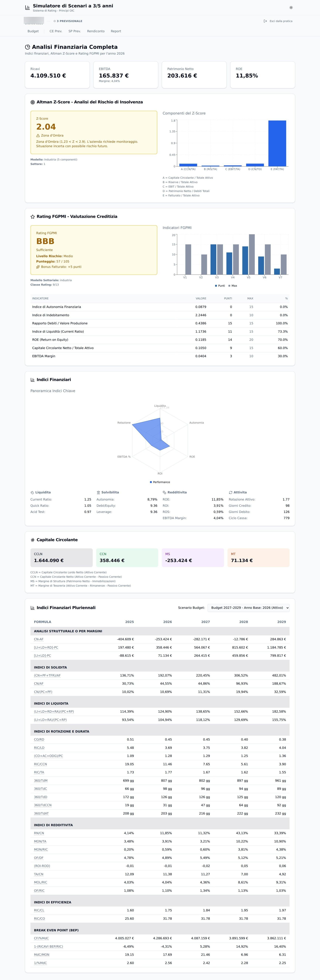Image resolution: width=320 pixels, height=980 pixels.
Task: Click the exit arrow icon beside Esci dalla pratica
Action: point(265,21)
